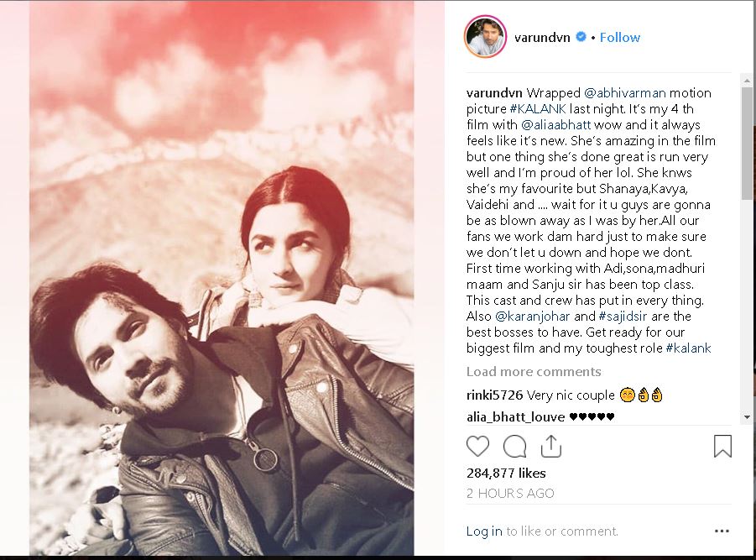
Task: Click the Log in link
Action: coord(484,531)
